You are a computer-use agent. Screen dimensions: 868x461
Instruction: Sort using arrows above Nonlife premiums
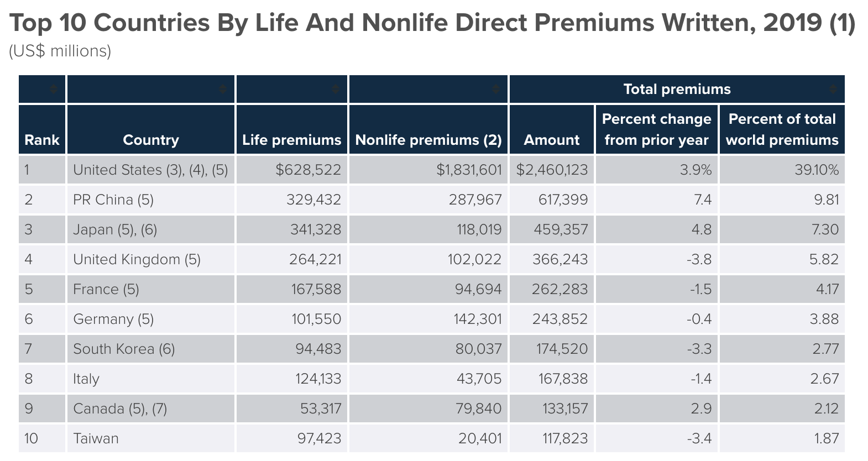point(496,90)
